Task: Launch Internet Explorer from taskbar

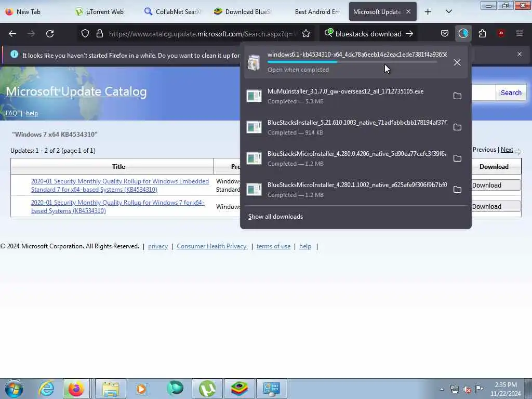Action: 46,389
